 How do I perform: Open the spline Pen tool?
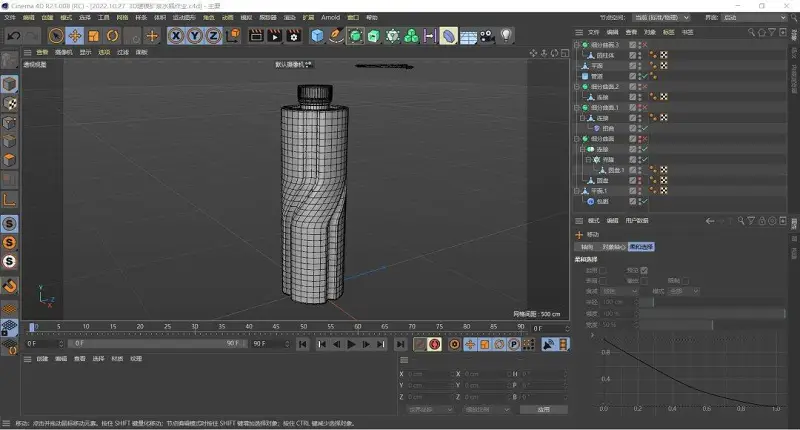pos(336,36)
